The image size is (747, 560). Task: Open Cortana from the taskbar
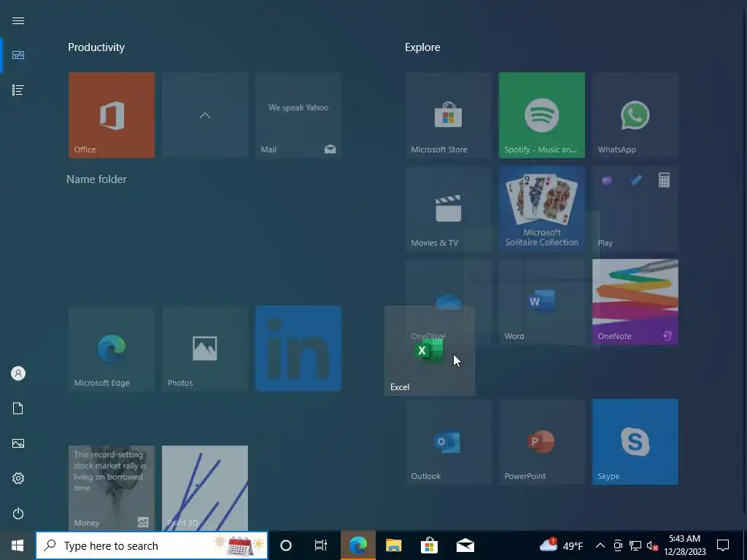point(286,545)
